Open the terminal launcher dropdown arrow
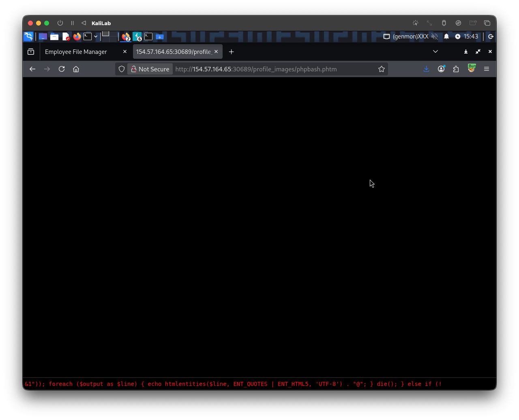Viewport: 519px width, 420px height. coord(96,36)
